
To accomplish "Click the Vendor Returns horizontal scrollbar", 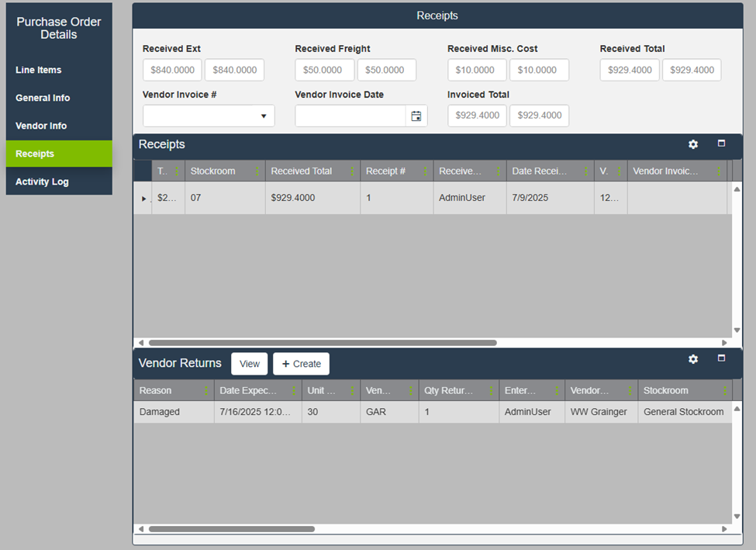I will (231, 529).
